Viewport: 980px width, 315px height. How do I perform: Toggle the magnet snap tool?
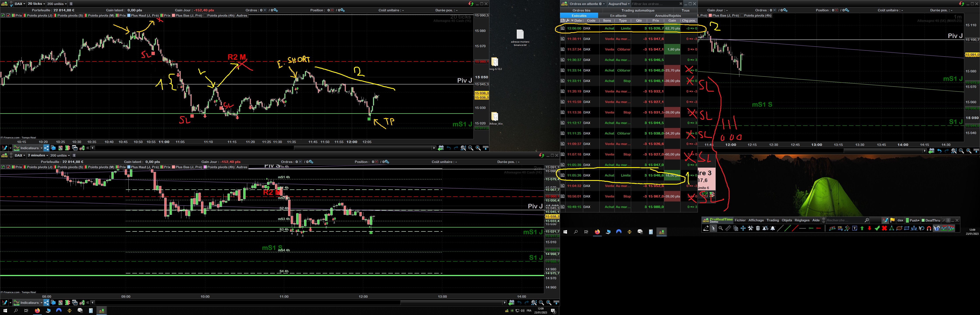(x=929, y=228)
